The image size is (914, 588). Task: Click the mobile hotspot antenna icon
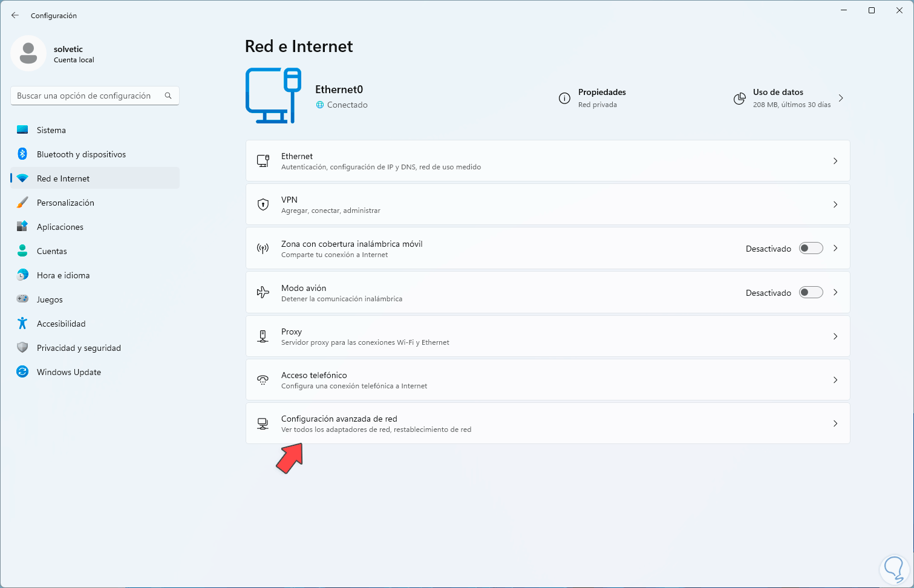pos(263,249)
